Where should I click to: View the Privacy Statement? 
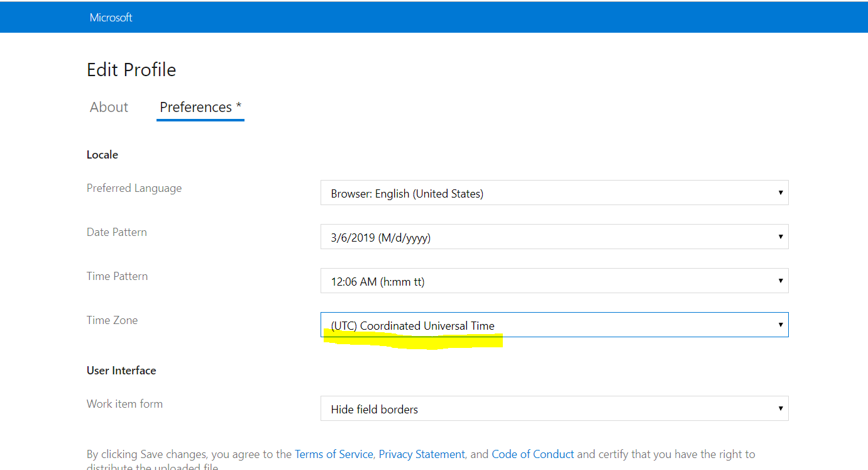pos(421,454)
